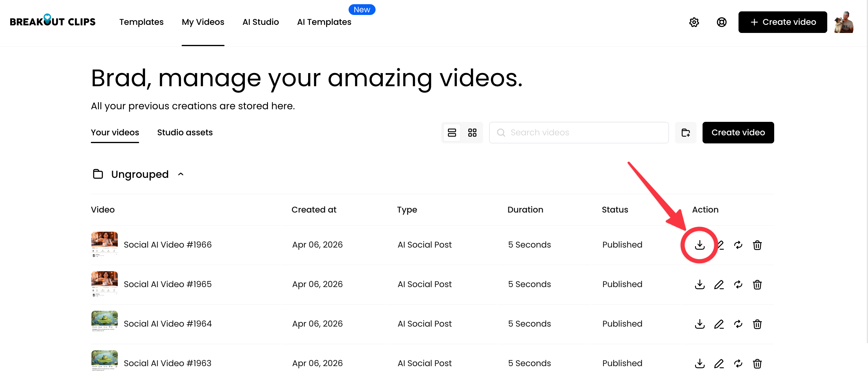The image size is (868, 382).
Task: Switch to list view layout
Action: [x=451, y=133]
